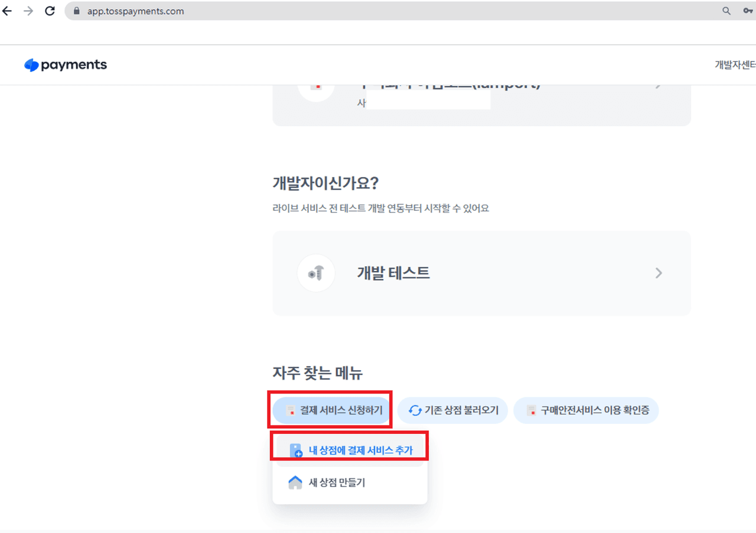756x533 pixels.
Task: Click the sync icon on 기존 상점 불러오기
Action: tap(415, 411)
